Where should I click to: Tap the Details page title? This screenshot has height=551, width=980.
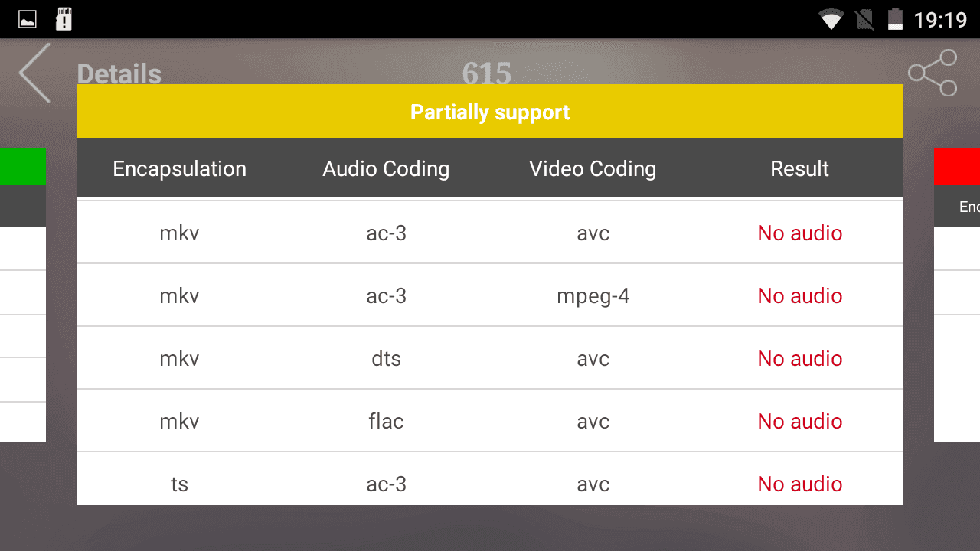(x=119, y=74)
